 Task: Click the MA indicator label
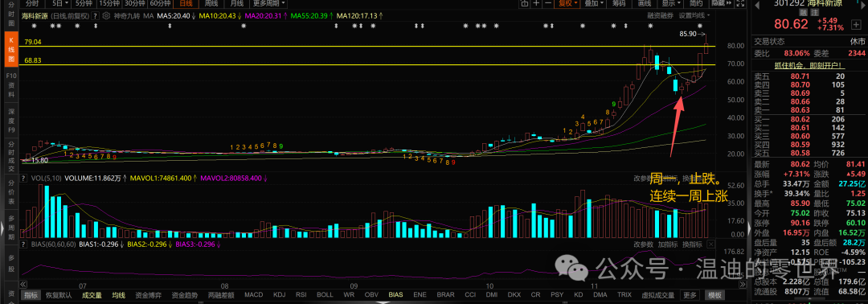148,15
